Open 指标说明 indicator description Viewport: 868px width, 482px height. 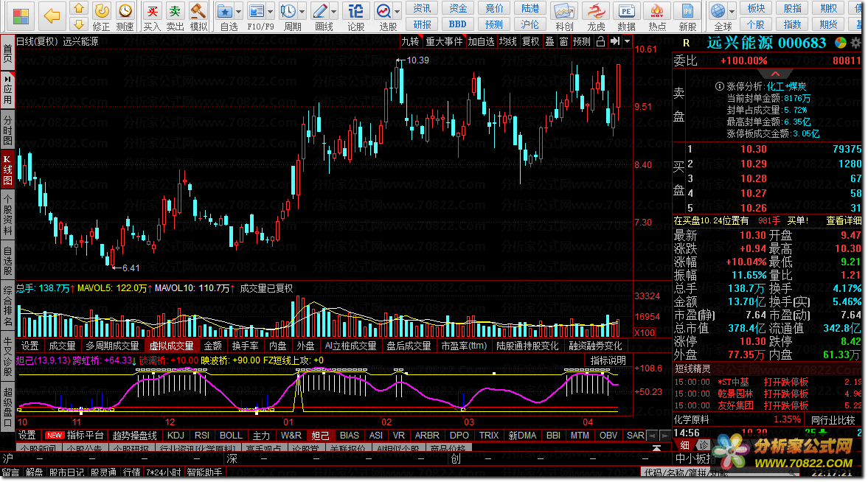tap(608, 360)
